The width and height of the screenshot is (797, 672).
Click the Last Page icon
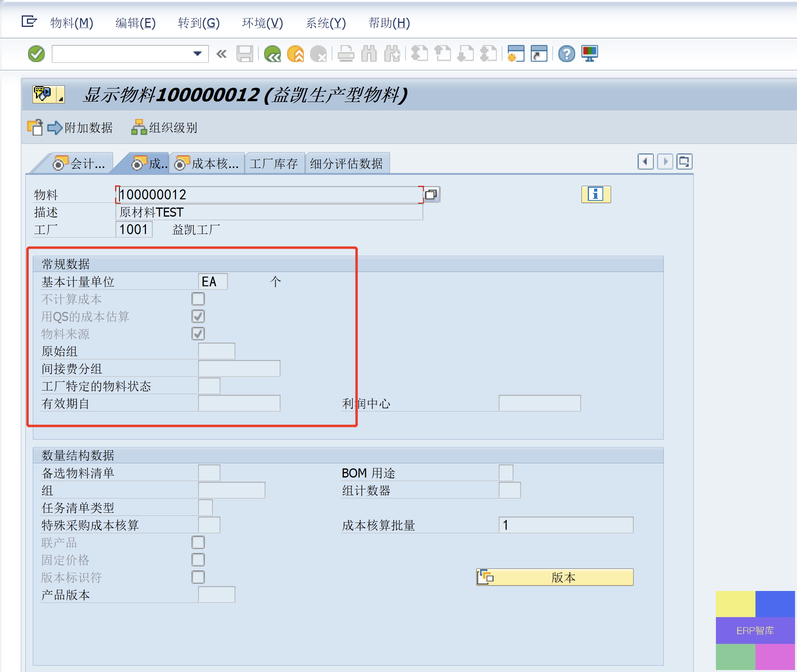tap(488, 54)
